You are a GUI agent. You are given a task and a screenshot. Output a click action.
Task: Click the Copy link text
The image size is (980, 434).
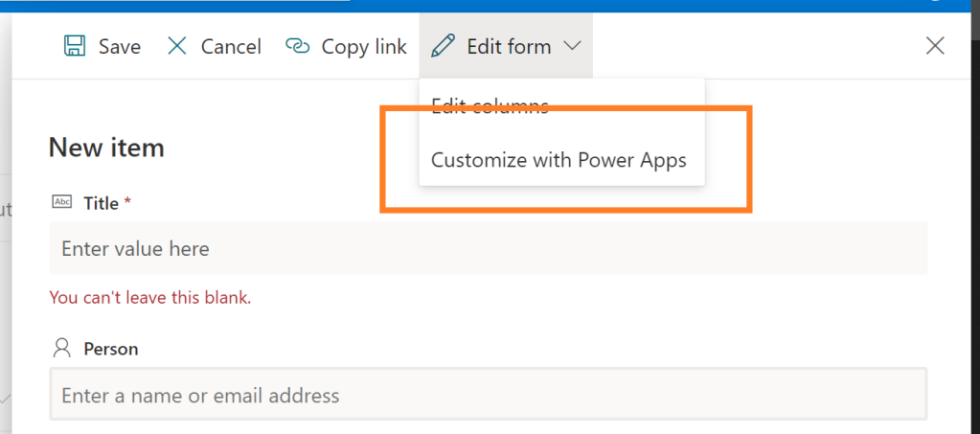pyautogui.click(x=364, y=46)
